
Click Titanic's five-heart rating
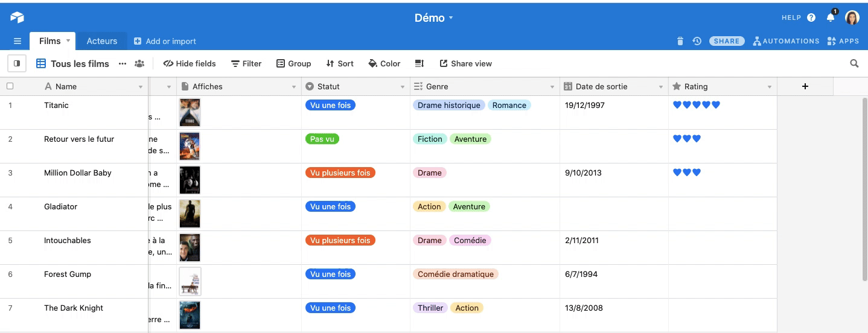coord(697,105)
